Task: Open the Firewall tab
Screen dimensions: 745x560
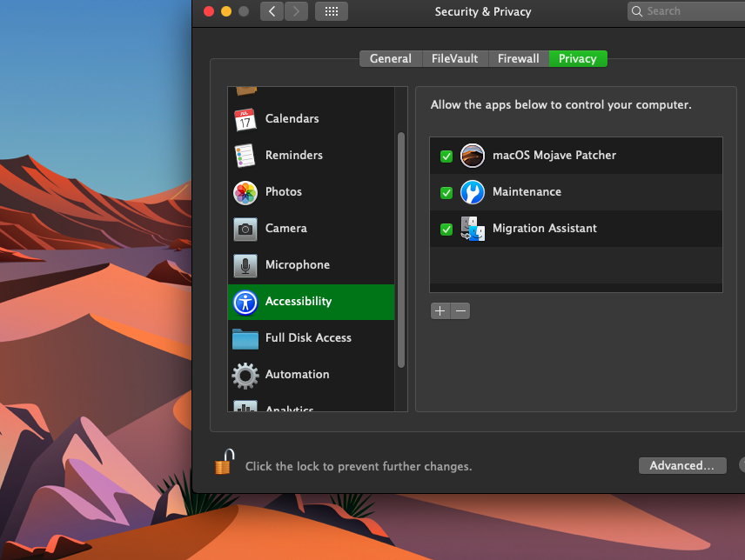Action: pyautogui.click(x=519, y=59)
